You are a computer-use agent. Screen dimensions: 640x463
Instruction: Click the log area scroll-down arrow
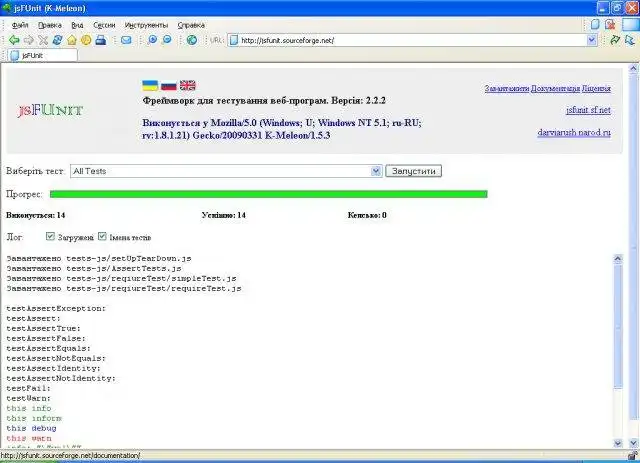coord(618,443)
